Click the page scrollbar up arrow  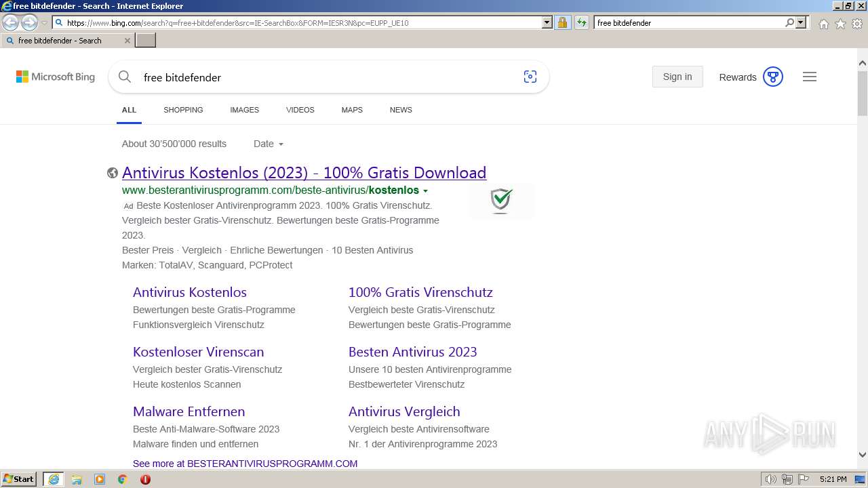[863, 63]
